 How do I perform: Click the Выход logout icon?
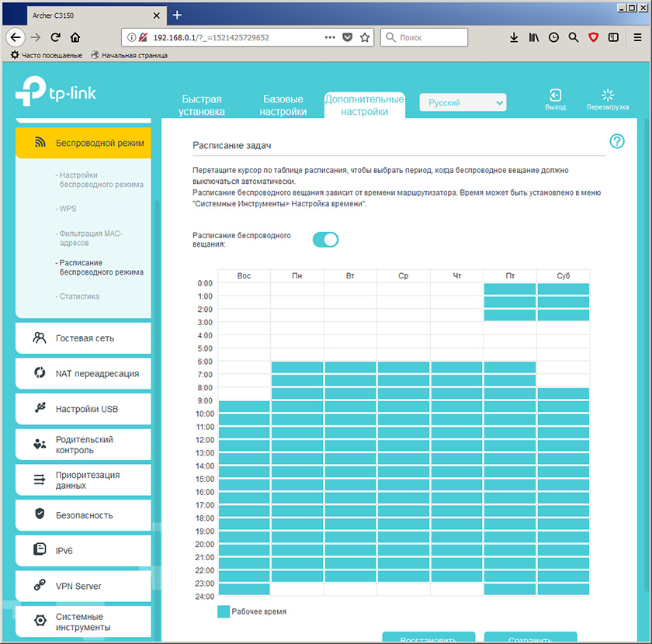point(555,95)
